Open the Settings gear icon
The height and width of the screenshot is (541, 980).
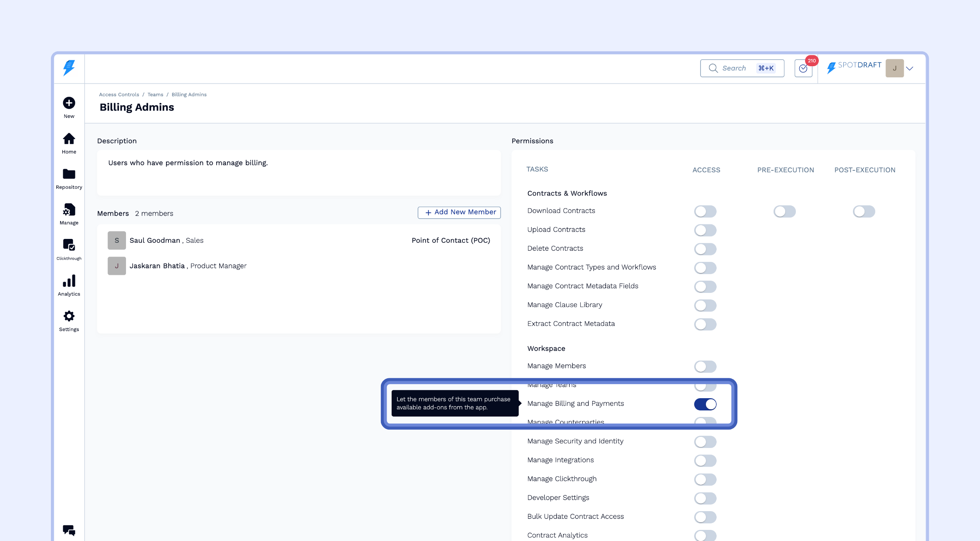(69, 316)
